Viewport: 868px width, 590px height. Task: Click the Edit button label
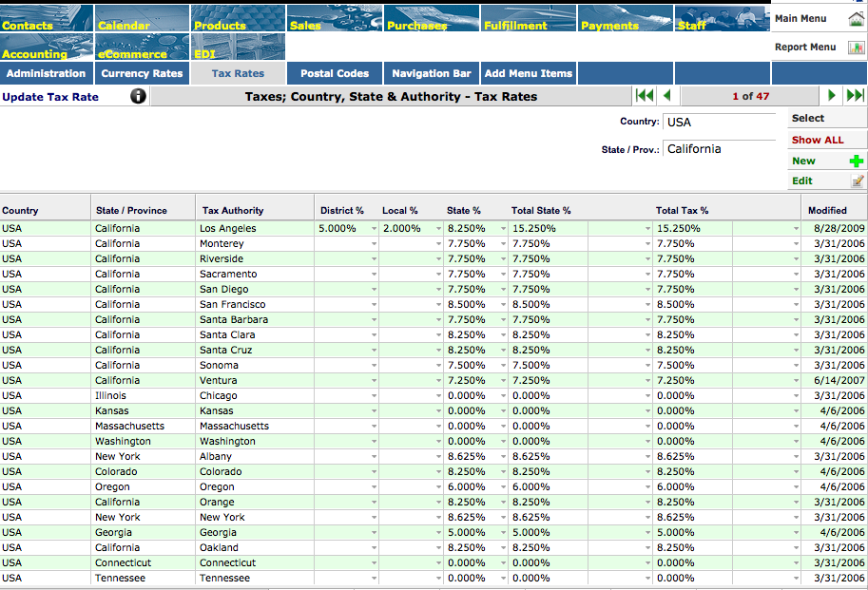802,181
